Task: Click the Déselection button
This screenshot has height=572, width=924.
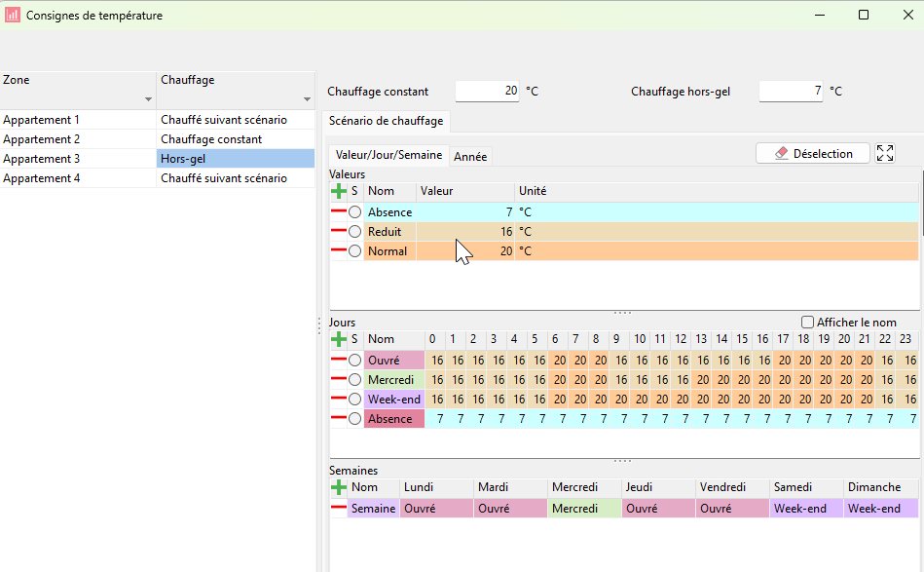Action: pyautogui.click(x=812, y=153)
